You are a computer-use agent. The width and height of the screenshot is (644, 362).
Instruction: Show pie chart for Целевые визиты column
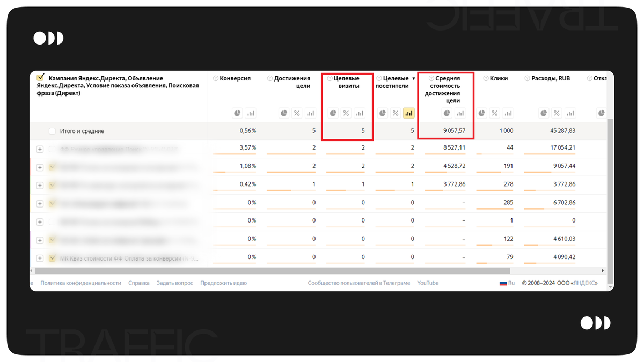point(333,113)
